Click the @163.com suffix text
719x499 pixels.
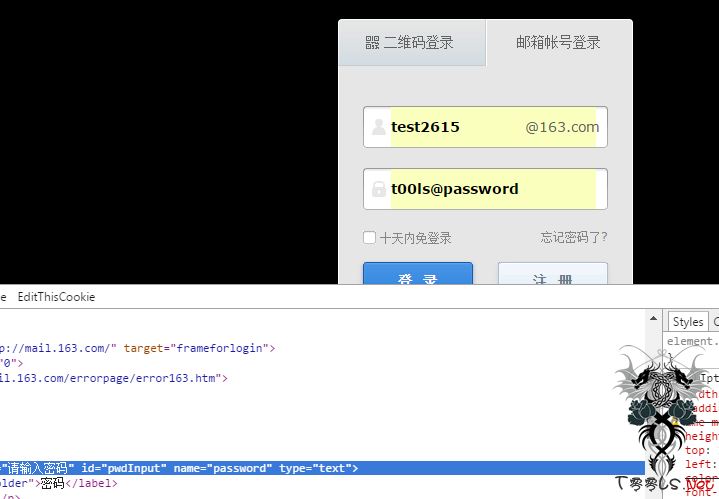[x=562, y=127]
